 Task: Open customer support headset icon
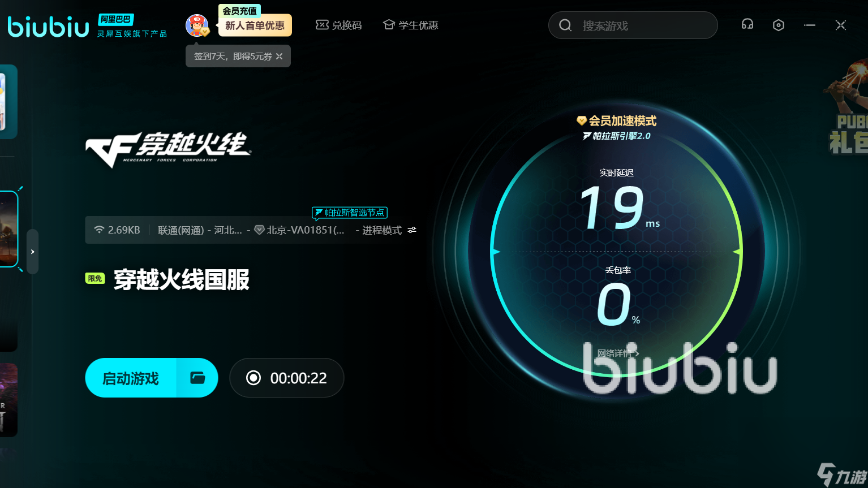click(747, 24)
